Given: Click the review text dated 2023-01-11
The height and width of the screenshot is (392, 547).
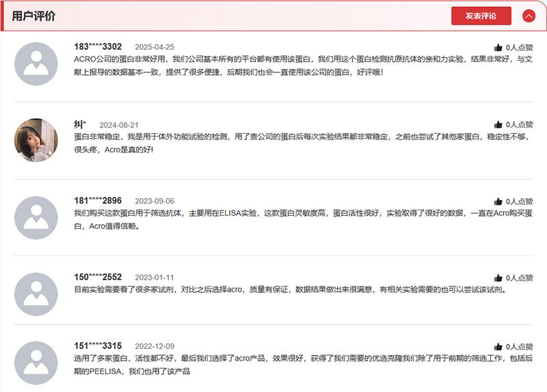Looking at the screenshot, I should pos(290,290).
